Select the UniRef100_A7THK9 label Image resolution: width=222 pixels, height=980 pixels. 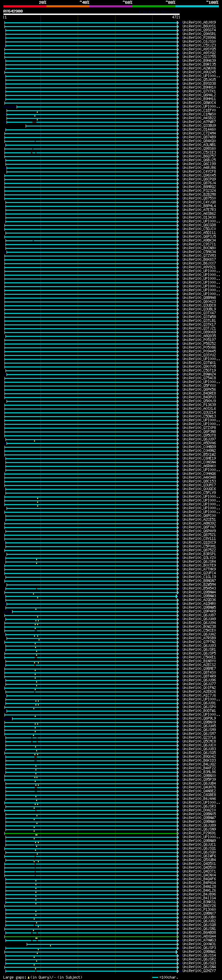(x=199, y=569)
